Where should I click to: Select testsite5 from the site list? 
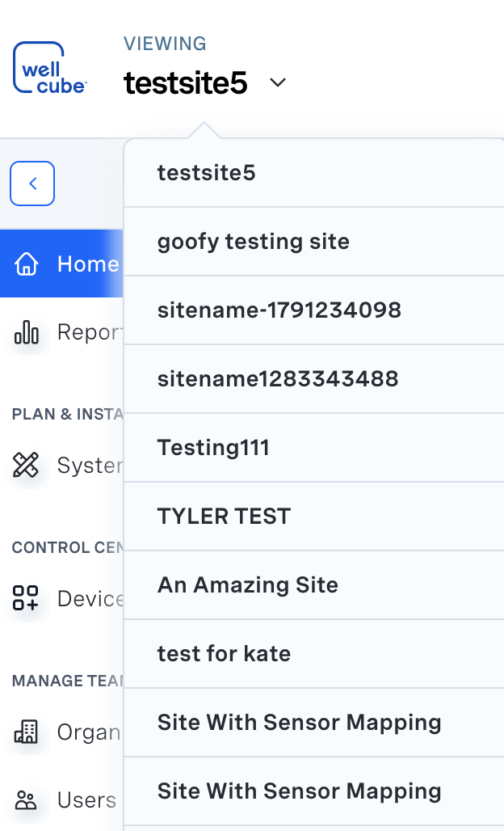click(x=314, y=173)
